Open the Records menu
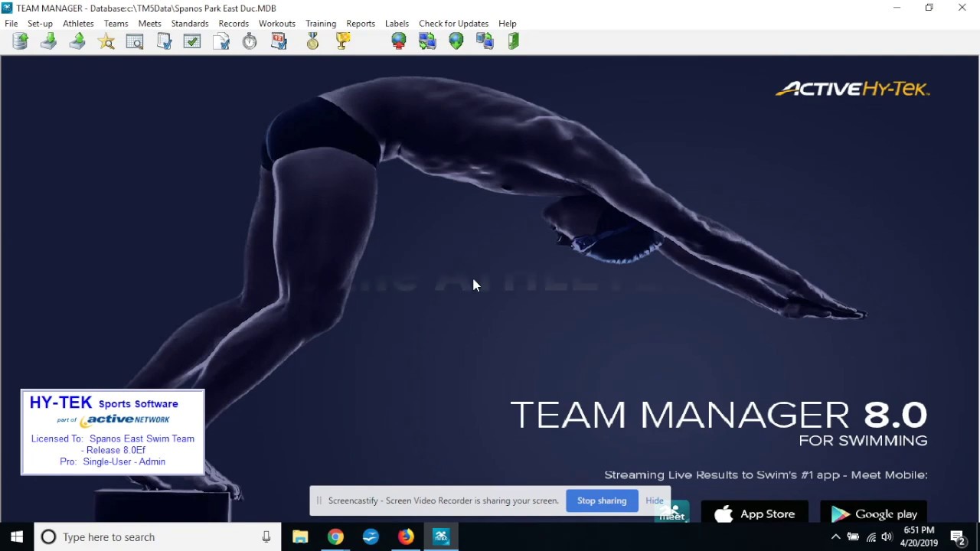The image size is (980, 551). click(x=234, y=24)
